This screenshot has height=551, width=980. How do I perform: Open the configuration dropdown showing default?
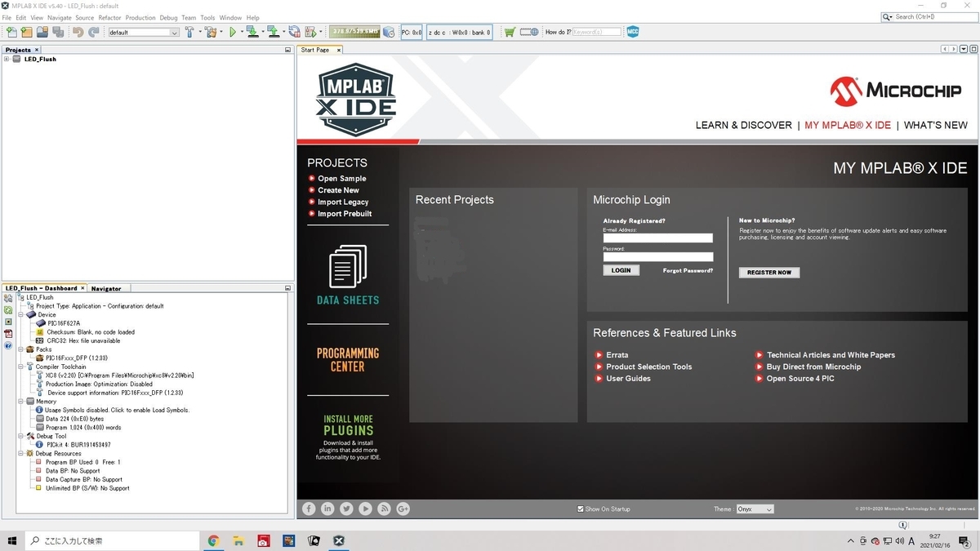tap(143, 33)
